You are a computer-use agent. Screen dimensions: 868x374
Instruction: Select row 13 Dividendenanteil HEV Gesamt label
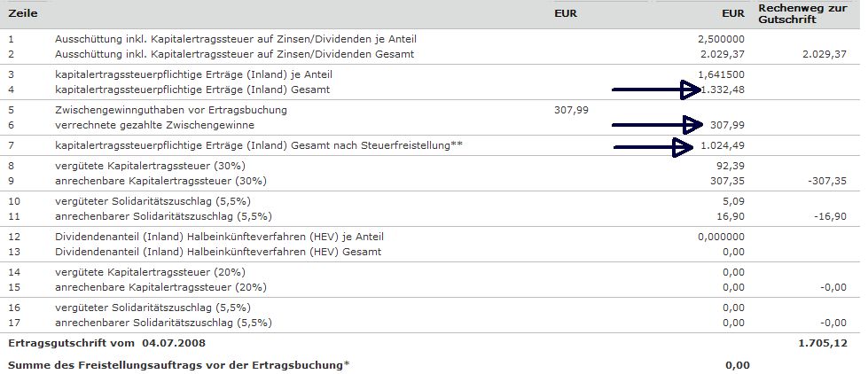coord(218,252)
